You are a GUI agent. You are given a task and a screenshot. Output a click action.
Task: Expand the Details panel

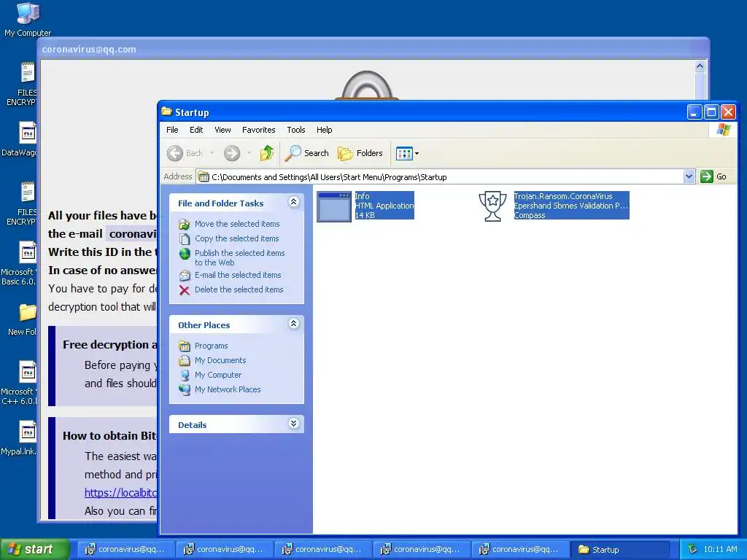(x=293, y=424)
